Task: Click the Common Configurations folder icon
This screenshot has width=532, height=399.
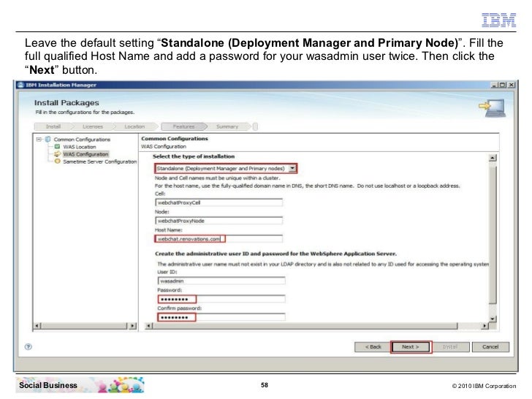Action: click(47, 140)
